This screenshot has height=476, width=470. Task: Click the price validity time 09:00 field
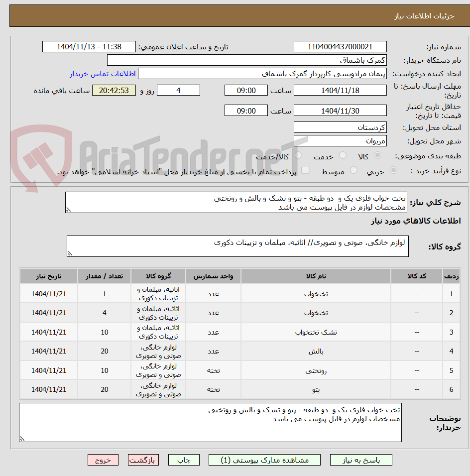[x=246, y=111]
